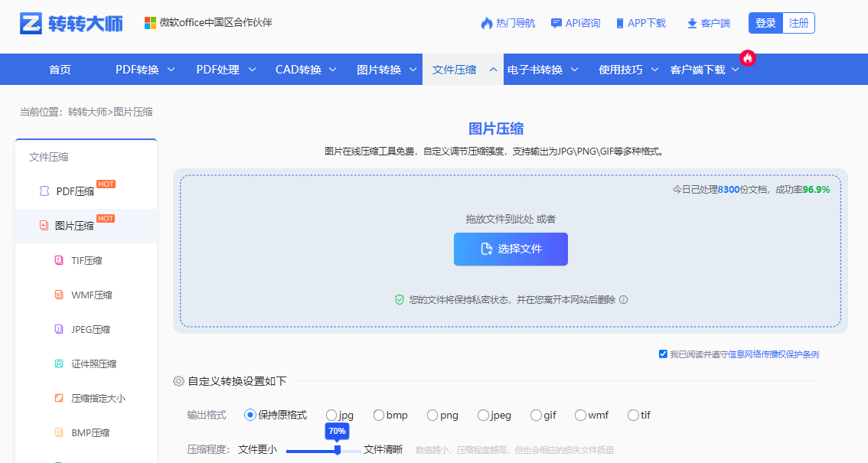Click the unfilled slider track near 文件清晰
Screen dimensions: 868x463
[351, 452]
